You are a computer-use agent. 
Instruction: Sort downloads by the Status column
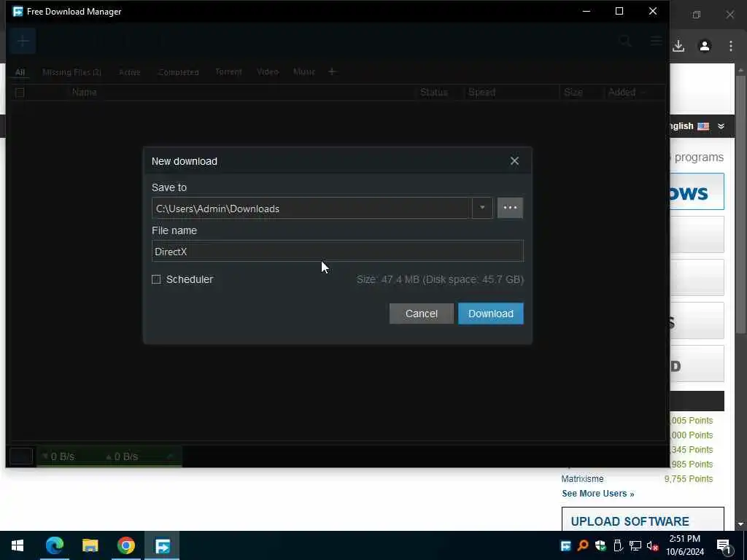[433, 92]
